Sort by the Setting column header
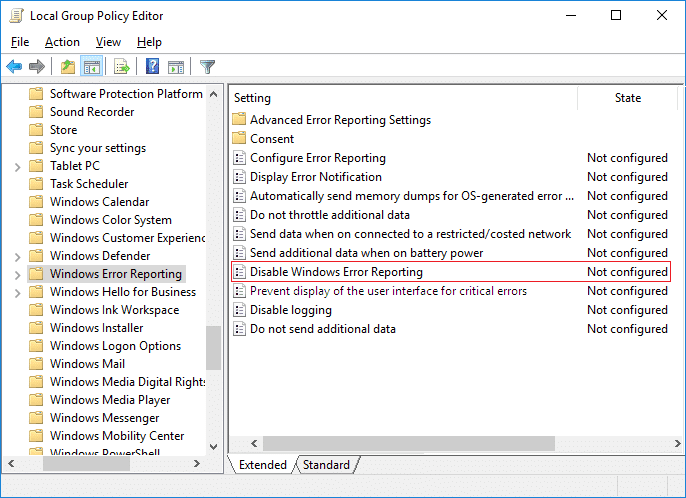 pos(403,98)
